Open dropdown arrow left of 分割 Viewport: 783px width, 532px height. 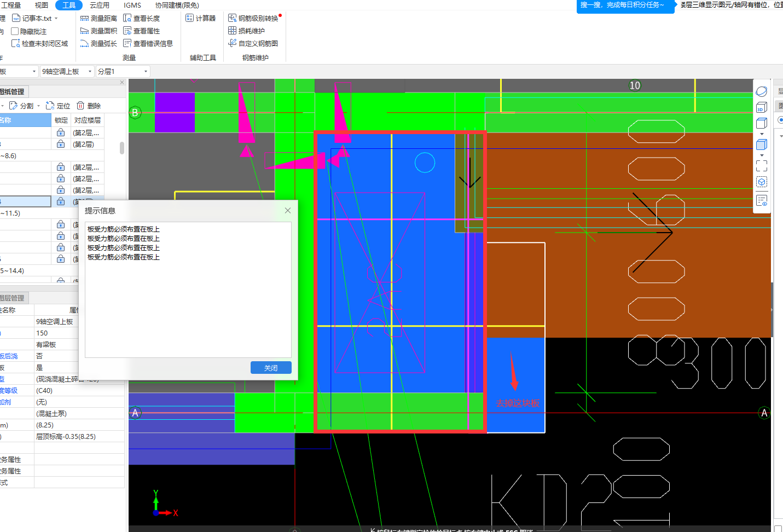click(x=3, y=106)
